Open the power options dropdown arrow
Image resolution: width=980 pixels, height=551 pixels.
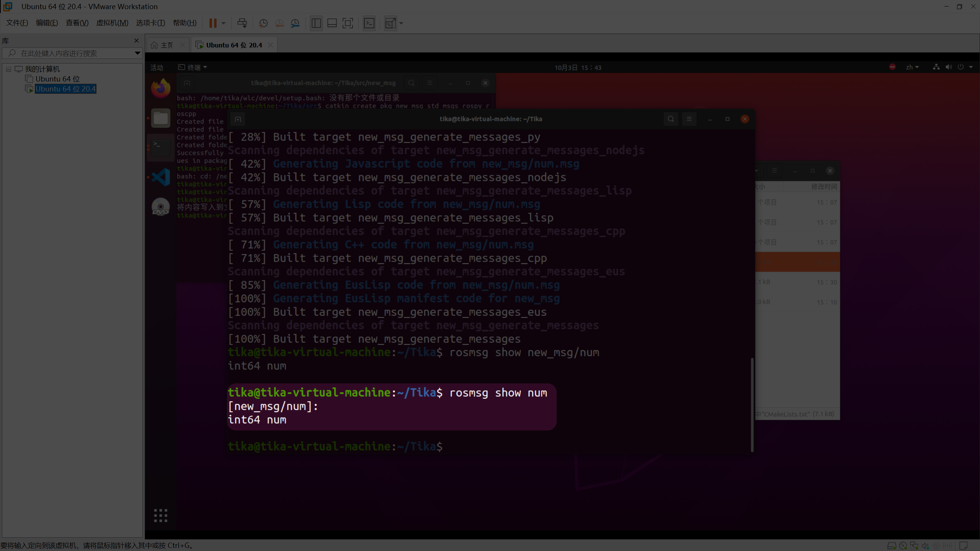(971, 67)
